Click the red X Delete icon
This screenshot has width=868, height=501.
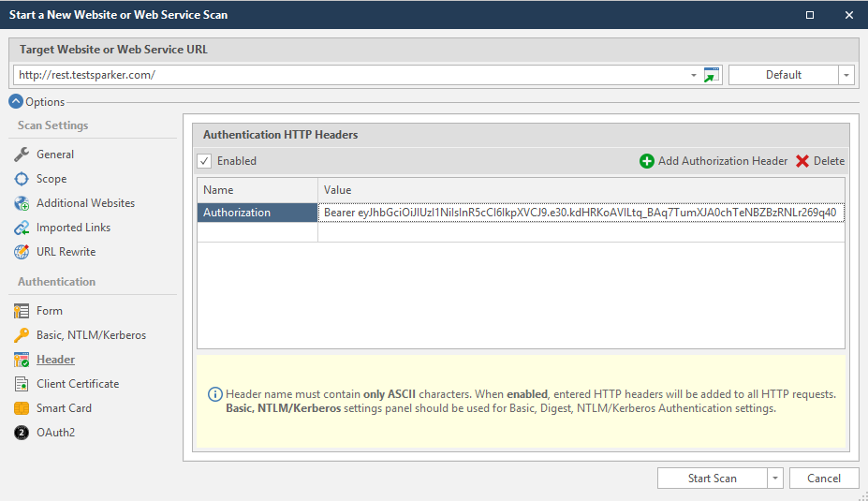(802, 161)
